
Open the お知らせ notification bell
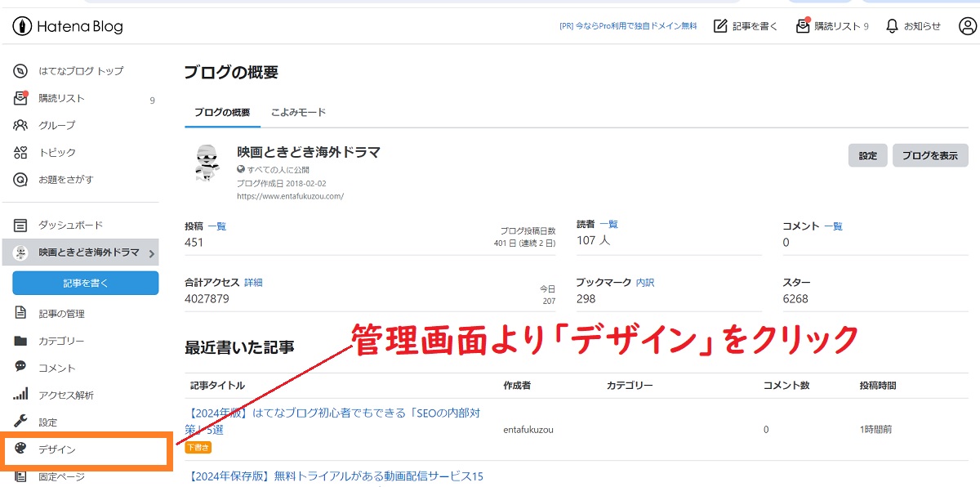pos(892,25)
